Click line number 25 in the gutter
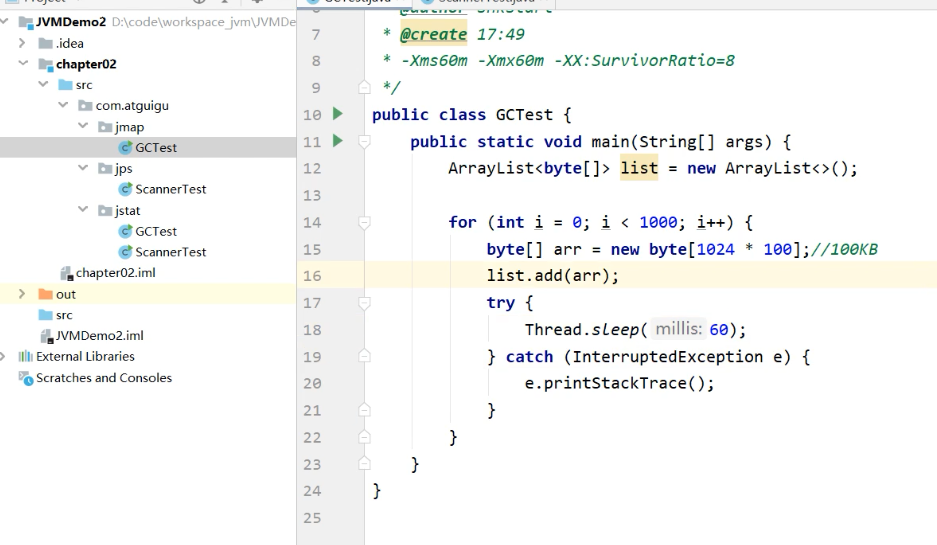Screen dimensions: 937x545 click(312, 518)
